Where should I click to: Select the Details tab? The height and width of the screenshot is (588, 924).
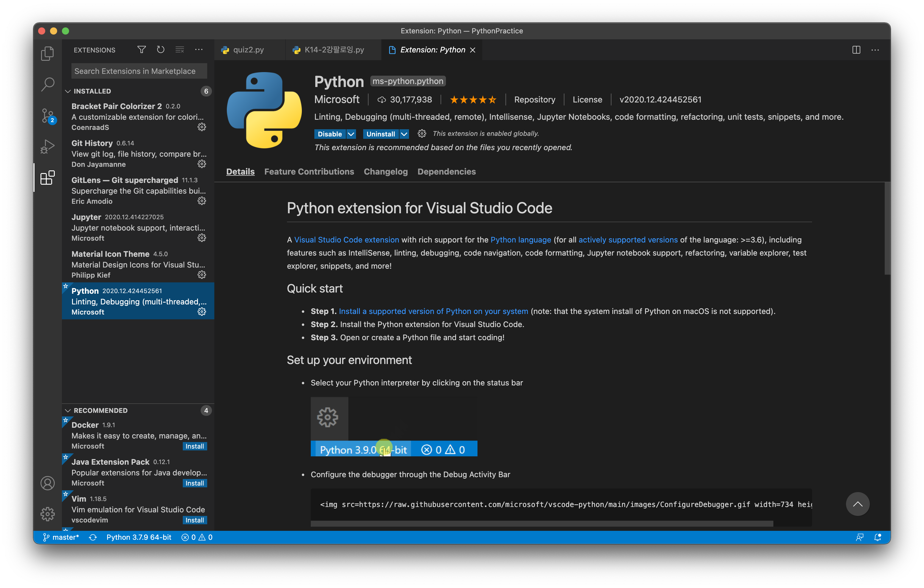[x=240, y=172]
